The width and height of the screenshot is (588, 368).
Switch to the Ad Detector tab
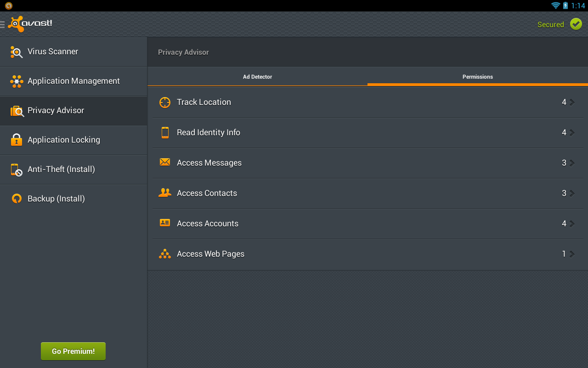coord(257,77)
